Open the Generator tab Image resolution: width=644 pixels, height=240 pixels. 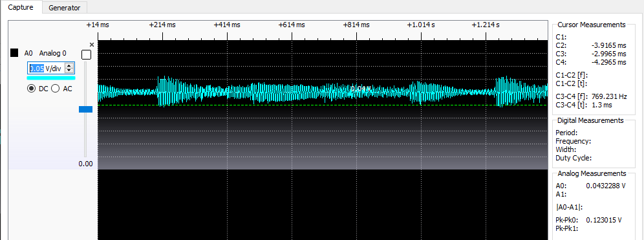coord(65,8)
